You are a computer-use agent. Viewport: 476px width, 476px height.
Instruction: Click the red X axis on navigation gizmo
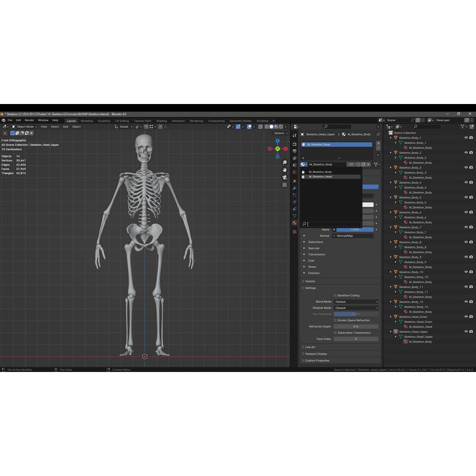pos(286,149)
